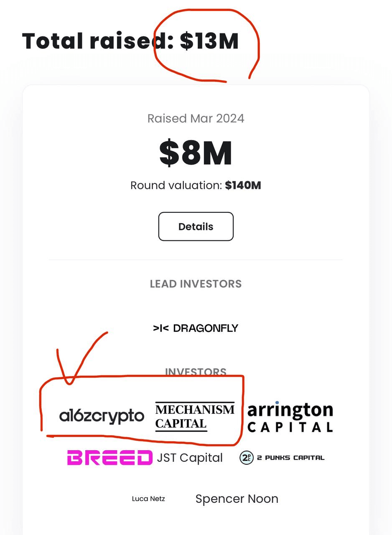Viewport: 392px width, 535px height.
Task: Click the $140M valuation figure
Action: click(x=243, y=185)
